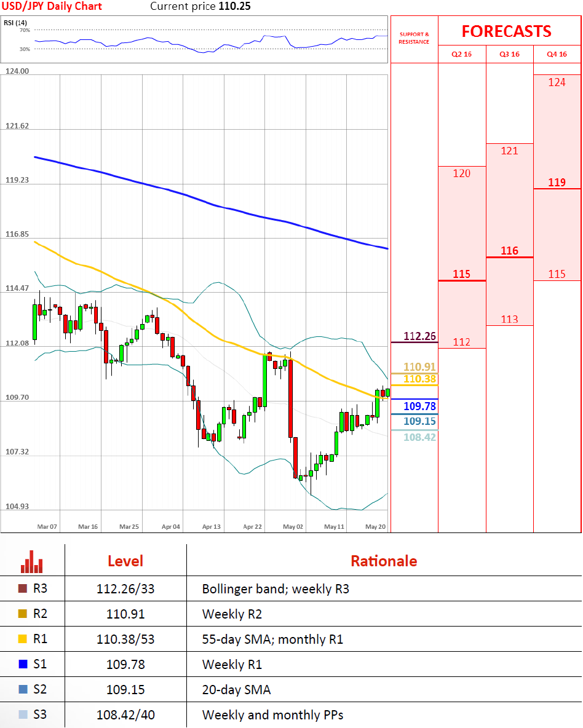
Task: Click the '104.93' price axis label
Action: [17, 507]
